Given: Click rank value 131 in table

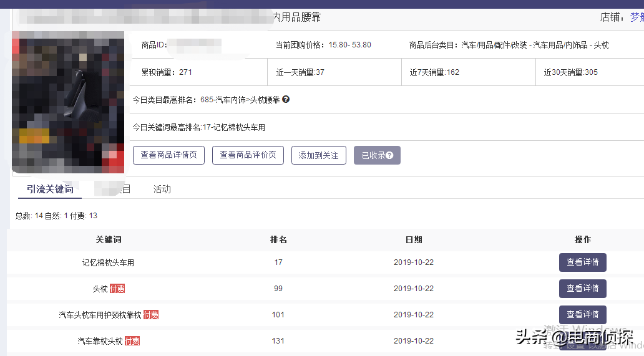Looking at the screenshot, I should coord(278,341).
